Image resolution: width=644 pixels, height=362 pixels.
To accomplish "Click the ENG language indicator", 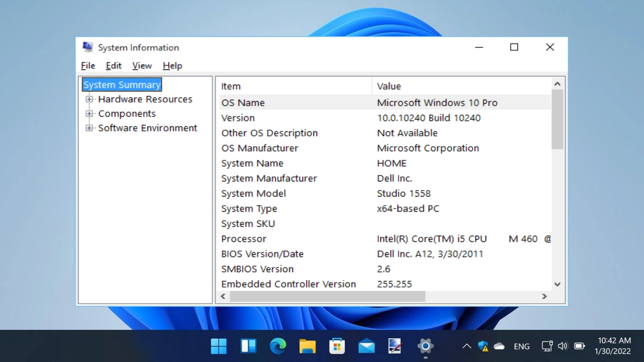I will [522, 346].
